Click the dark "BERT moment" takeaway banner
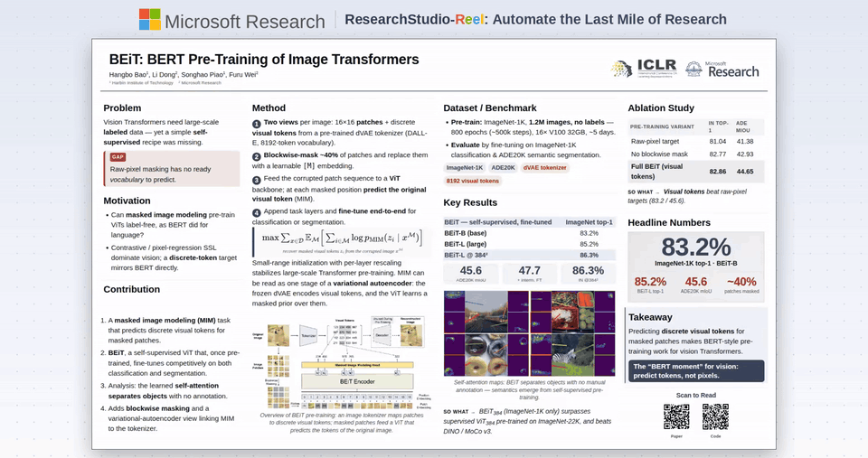 pos(696,370)
